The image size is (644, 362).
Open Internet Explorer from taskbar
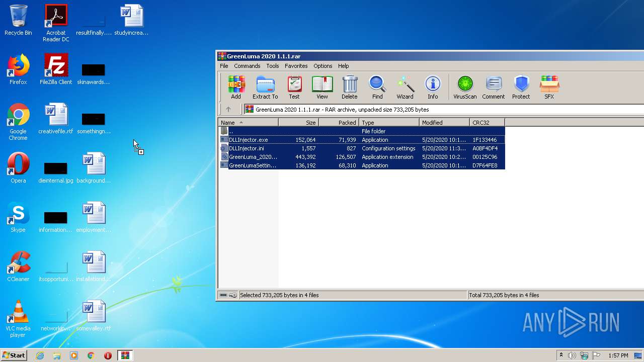[x=40, y=355]
